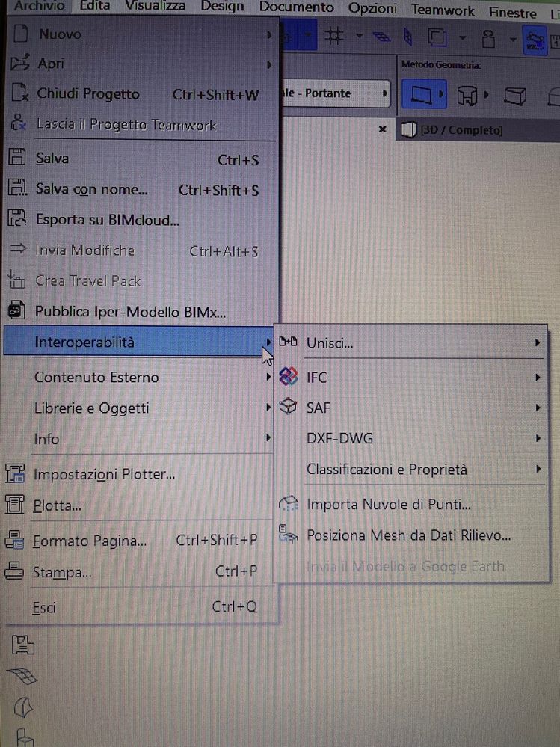
Task: Open the Unisci... submenu
Action: [x=411, y=343]
